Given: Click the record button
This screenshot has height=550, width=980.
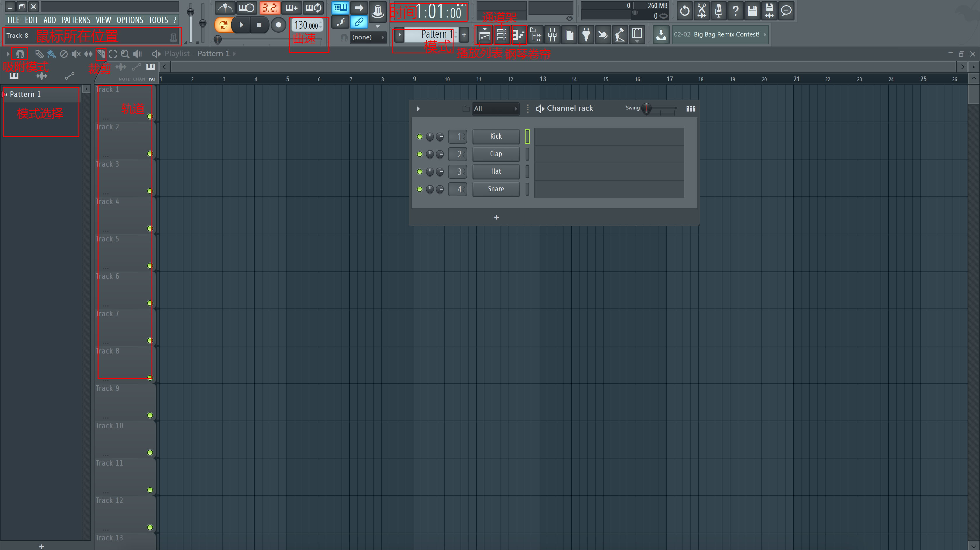Looking at the screenshot, I should [x=278, y=25].
